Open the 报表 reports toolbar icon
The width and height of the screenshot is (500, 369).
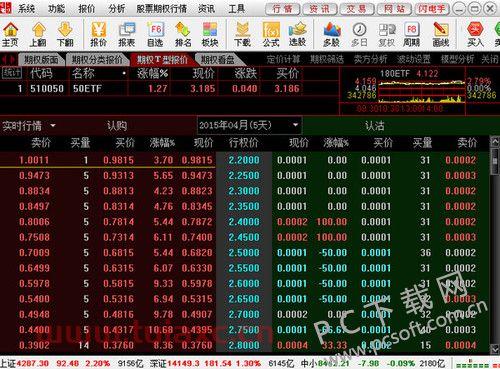tap(127, 34)
